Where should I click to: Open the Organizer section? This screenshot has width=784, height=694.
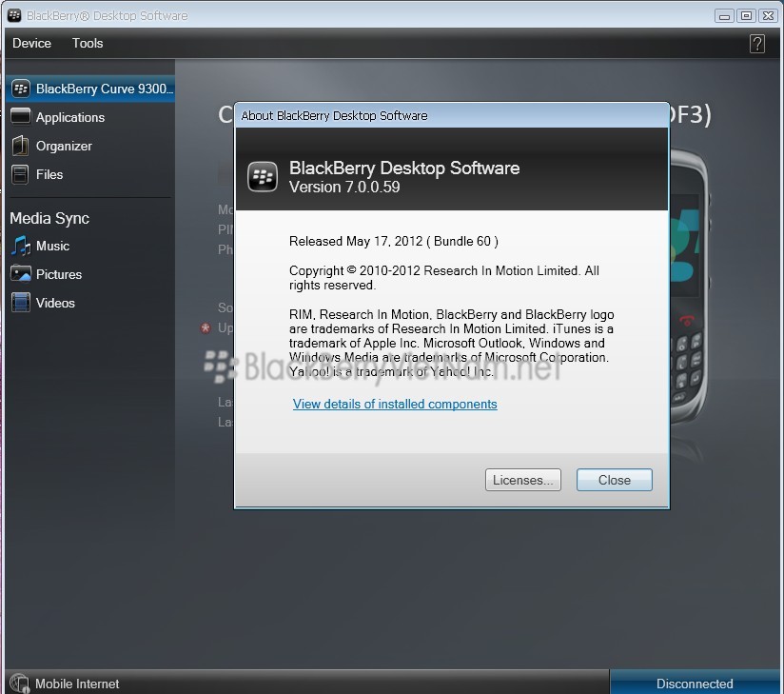64,146
